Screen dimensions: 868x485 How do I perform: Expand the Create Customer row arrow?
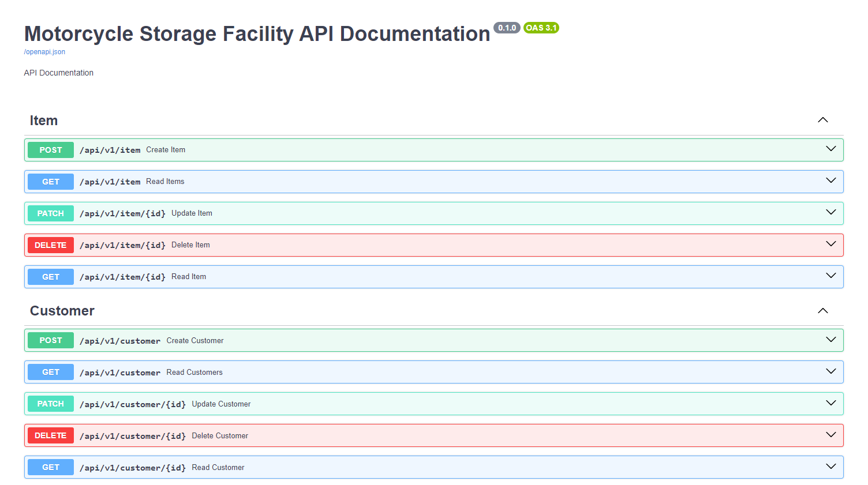point(831,340)
